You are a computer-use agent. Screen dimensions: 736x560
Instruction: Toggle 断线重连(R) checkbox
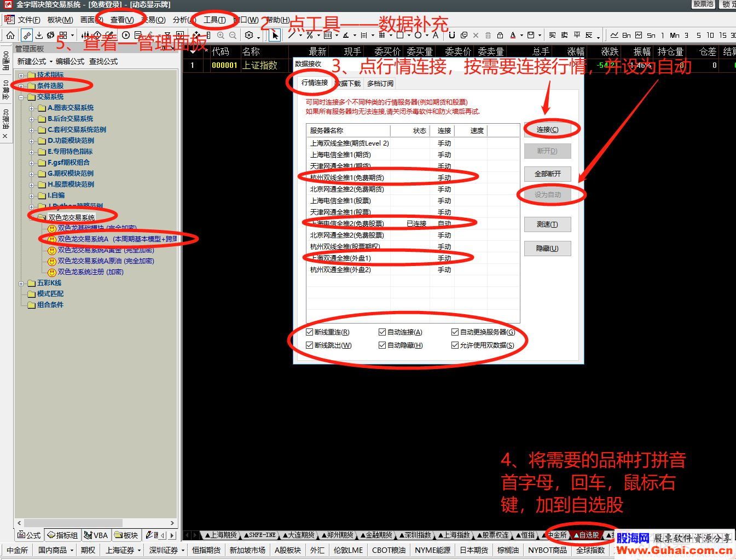(x=310, y=332)
